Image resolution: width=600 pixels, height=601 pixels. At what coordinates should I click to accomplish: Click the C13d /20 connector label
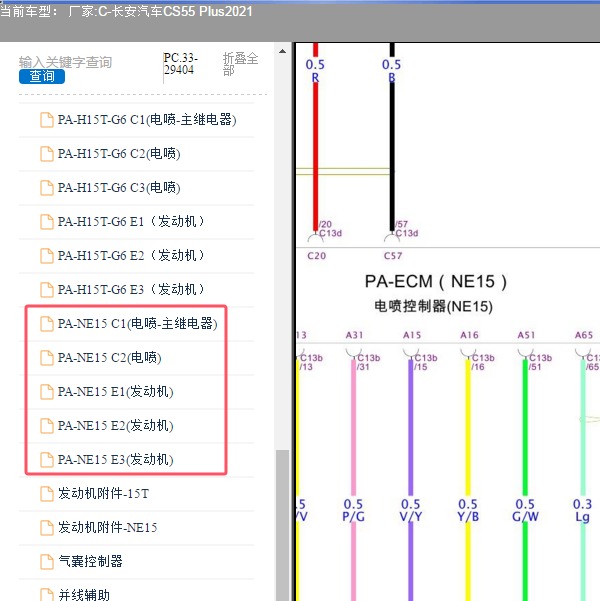click(x=330, y=229)
